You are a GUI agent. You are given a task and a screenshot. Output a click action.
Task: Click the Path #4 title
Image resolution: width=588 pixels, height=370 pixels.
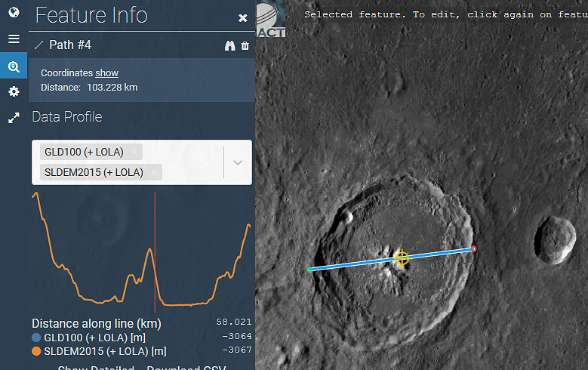[x=70, y=45]
